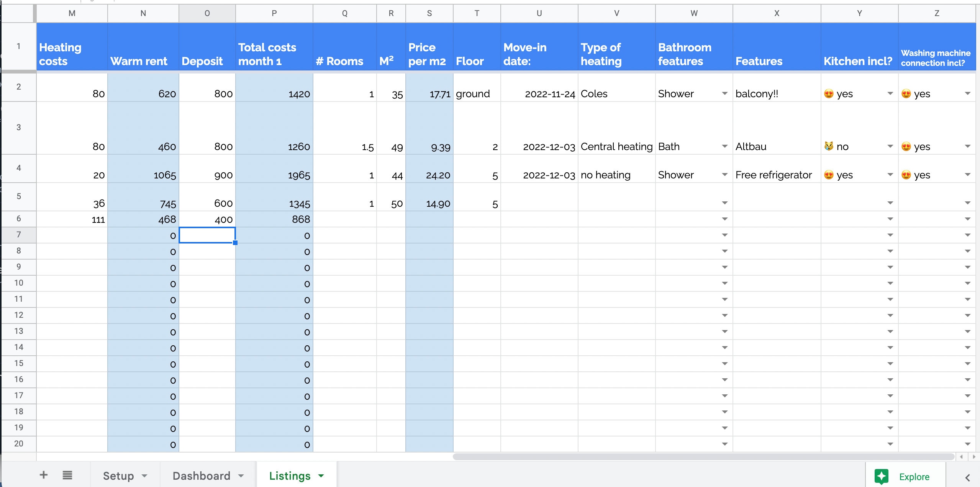Click the 'ground' floor cell
980x487 pixels.
pyautogui.click(x=477, y=87)
